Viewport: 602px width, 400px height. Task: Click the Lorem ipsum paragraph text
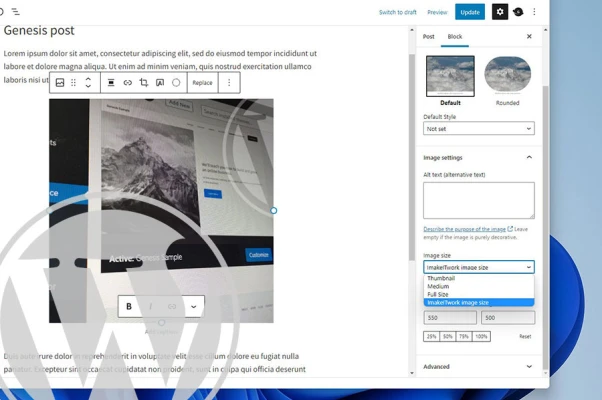pyautogui.click(x=160, y=66)
